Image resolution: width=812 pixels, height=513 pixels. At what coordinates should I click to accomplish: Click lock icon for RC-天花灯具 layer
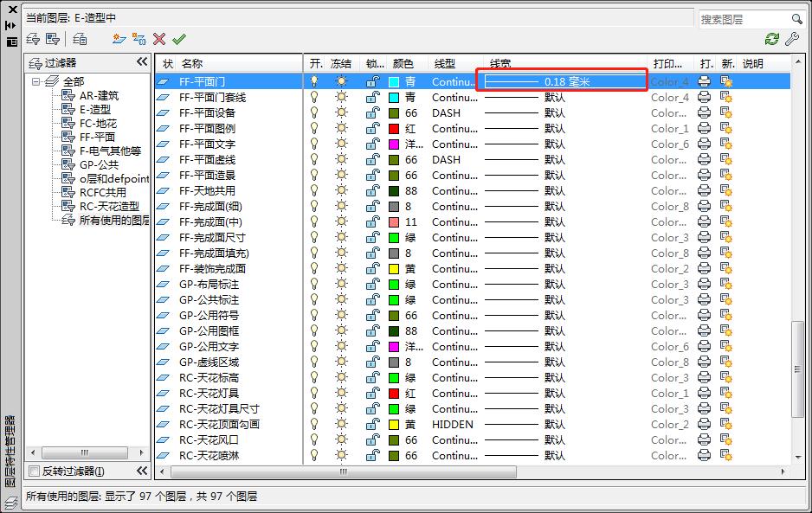pos(373,394)
